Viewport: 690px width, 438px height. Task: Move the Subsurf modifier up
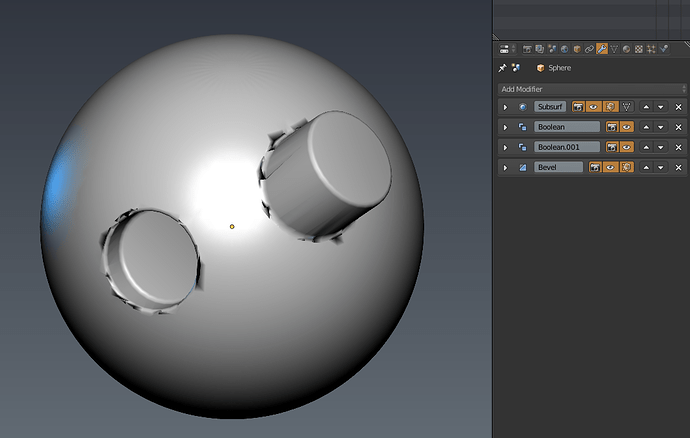click(646, 107)
